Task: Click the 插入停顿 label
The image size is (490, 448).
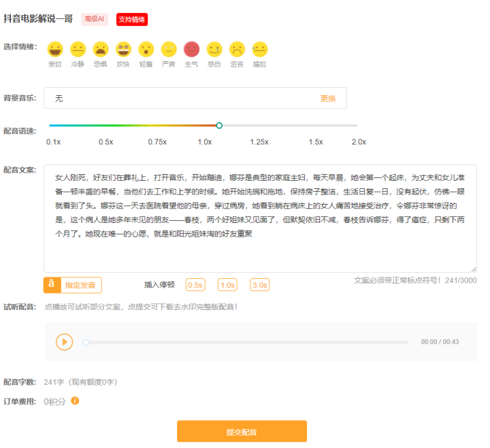Action: [x=159, y=285]
